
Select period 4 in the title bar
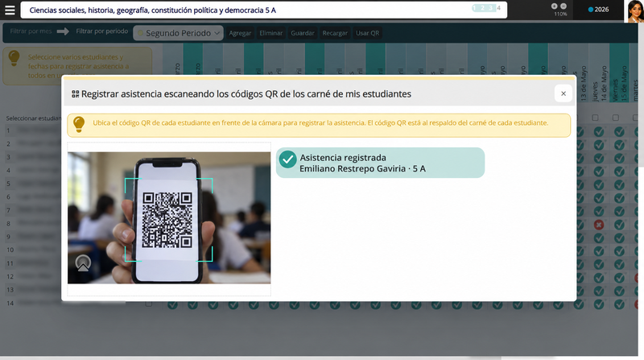point(498,8)
